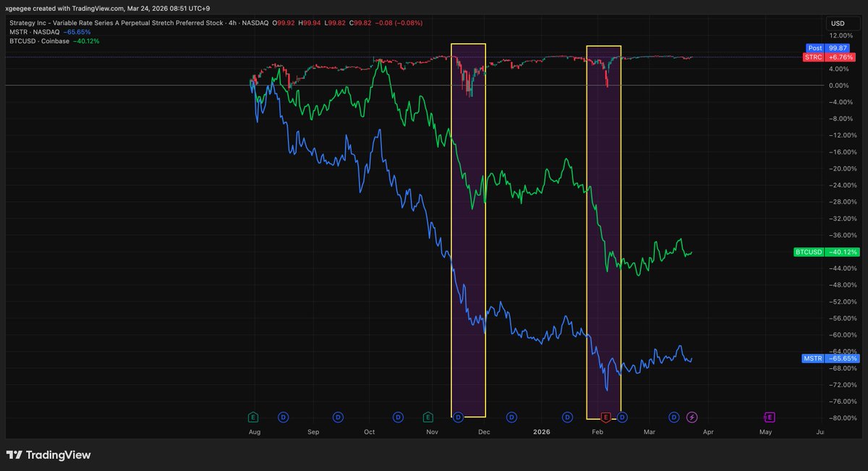Click the 2026 year label on time axis
Viewport: 868px width, 471px height.
[x=541, y=432]
